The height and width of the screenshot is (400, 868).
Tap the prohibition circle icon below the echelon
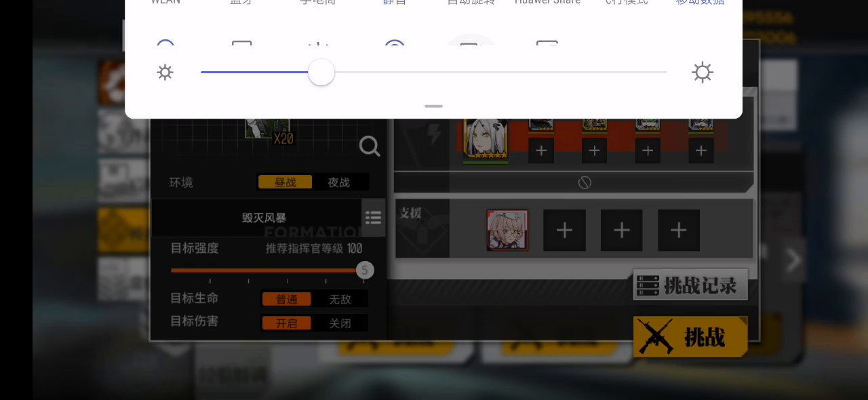tap(585, 182)
